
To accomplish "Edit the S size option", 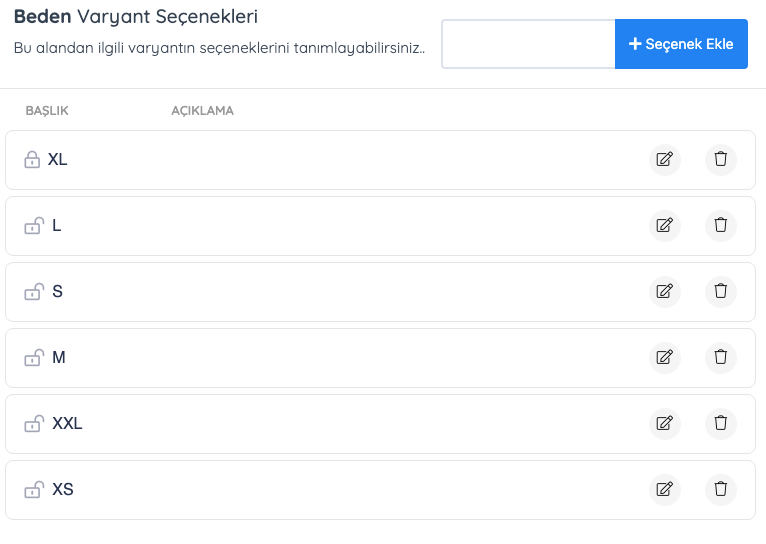I will click(x=664, y=292).
